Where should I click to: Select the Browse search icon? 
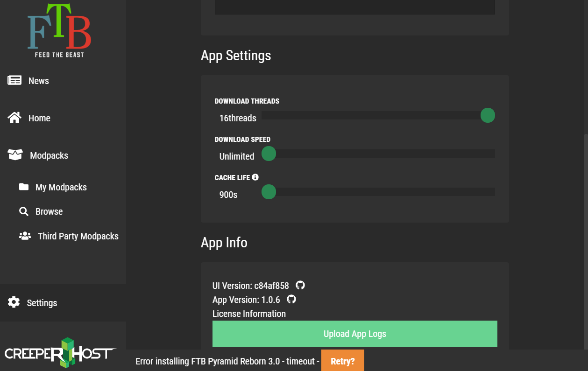tap(24, 211)
